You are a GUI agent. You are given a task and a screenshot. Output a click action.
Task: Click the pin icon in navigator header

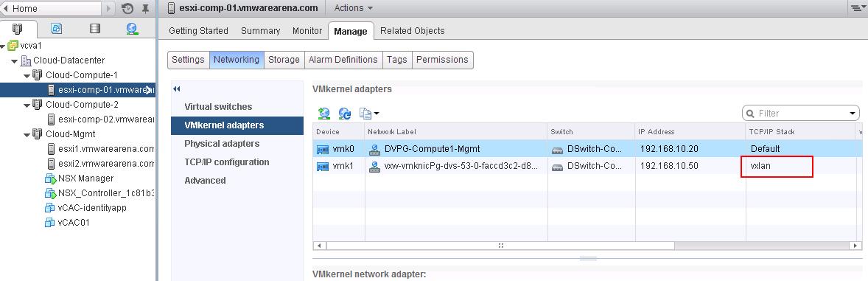tap(146, 8)
